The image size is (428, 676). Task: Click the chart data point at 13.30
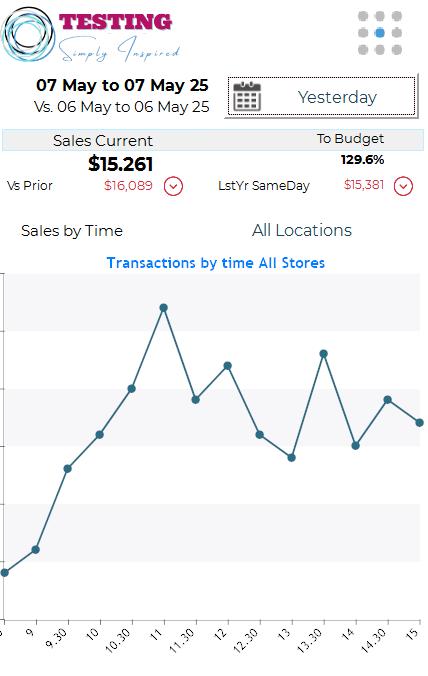pos(324,354)
